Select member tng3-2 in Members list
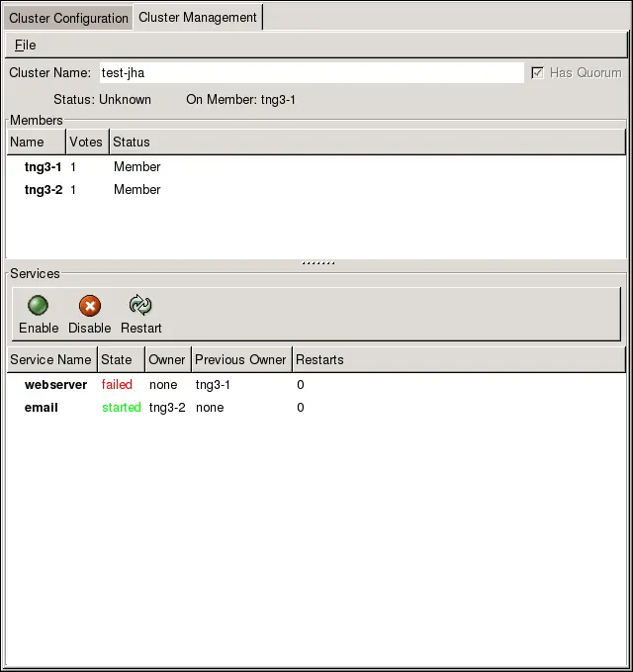 [x=44, y=189]
